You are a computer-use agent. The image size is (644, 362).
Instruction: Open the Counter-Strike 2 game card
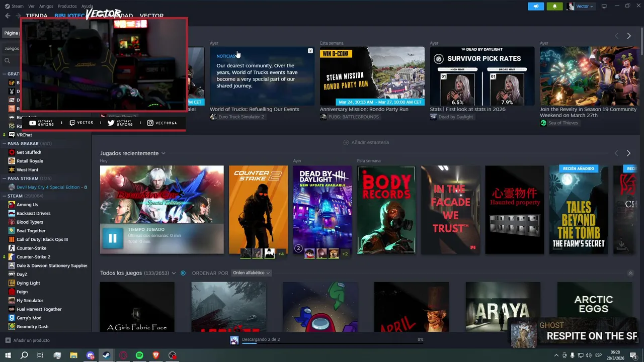(x=258, y=210)
